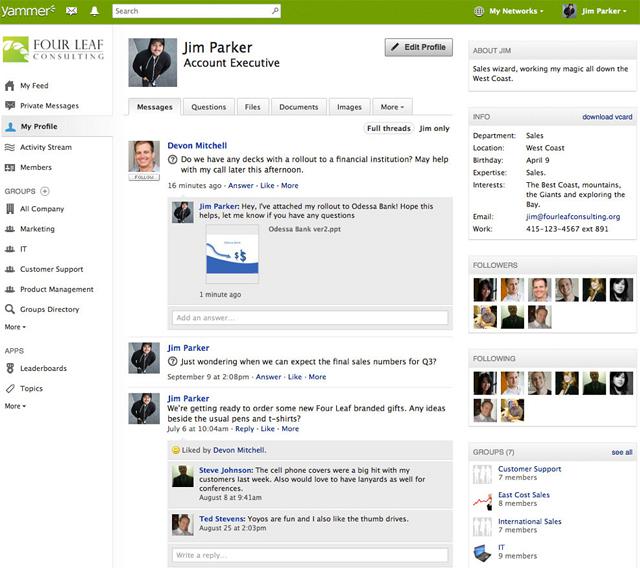Open Private Messages in sidebar
Screen dimensions: 640x568
pyautogui.click(x=49, y=105)
